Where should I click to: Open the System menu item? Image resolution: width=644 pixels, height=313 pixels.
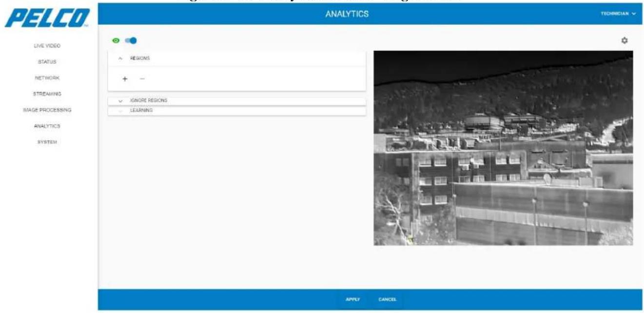pos(47,142)
